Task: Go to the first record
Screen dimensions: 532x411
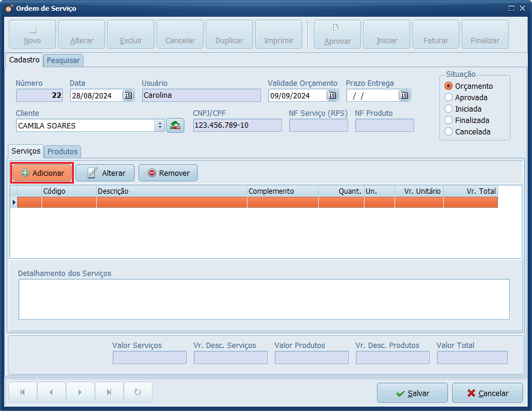Action: (x=23, y=392)
